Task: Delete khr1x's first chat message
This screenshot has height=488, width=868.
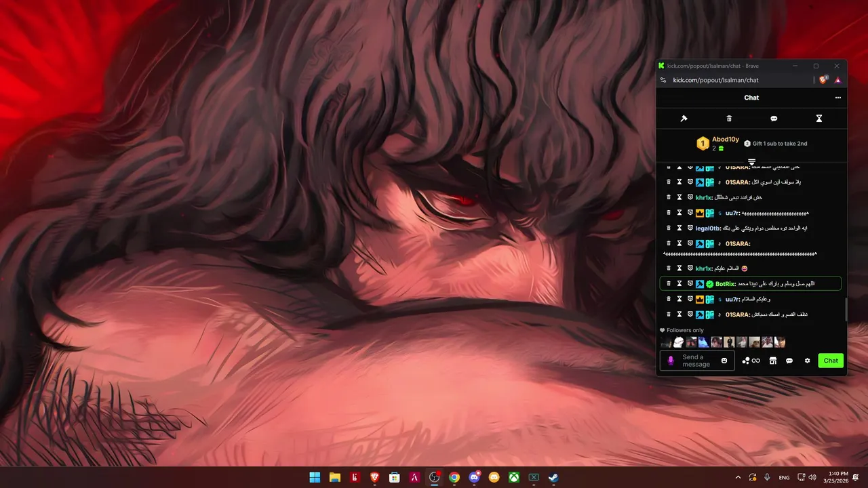Action: click(669, 197)
